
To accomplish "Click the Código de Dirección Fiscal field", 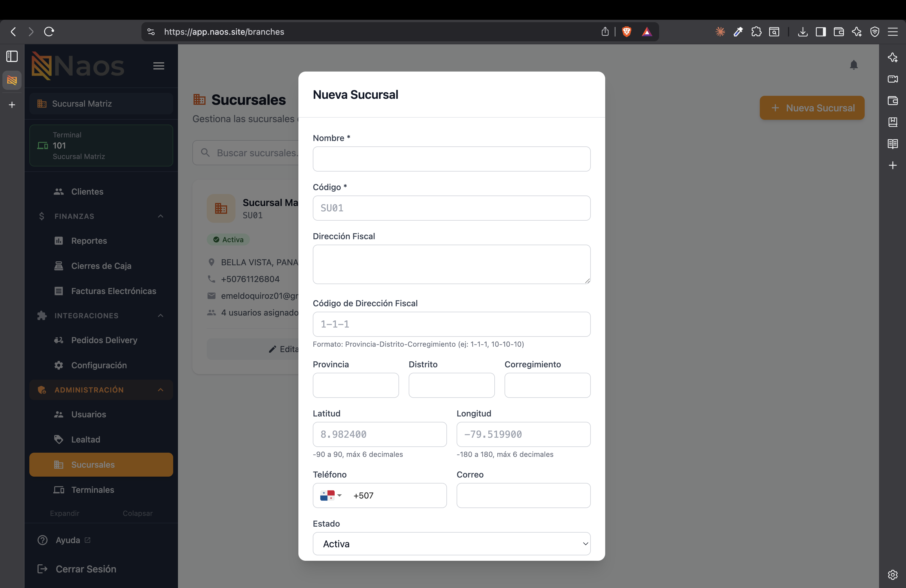I will [452, 324].
